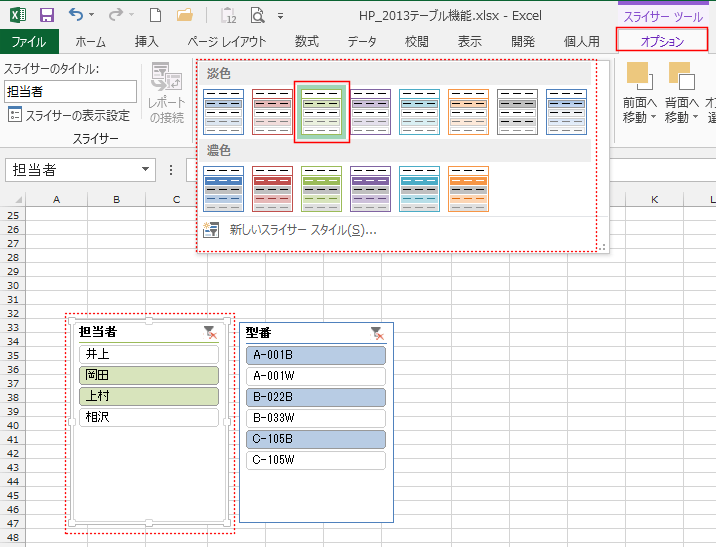Clear filter on 型番 slicer
716x547 pixels.
point(377,332)
